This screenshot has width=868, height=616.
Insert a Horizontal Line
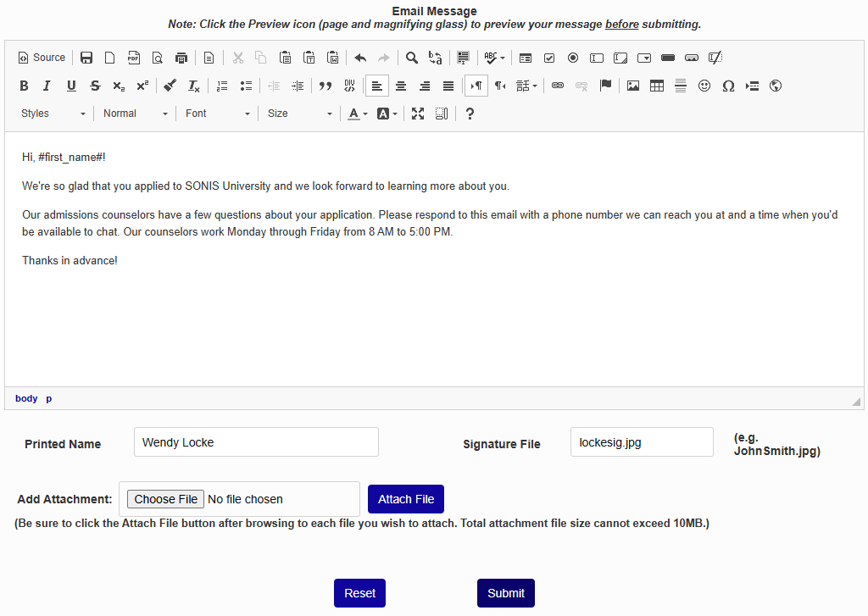681,86
